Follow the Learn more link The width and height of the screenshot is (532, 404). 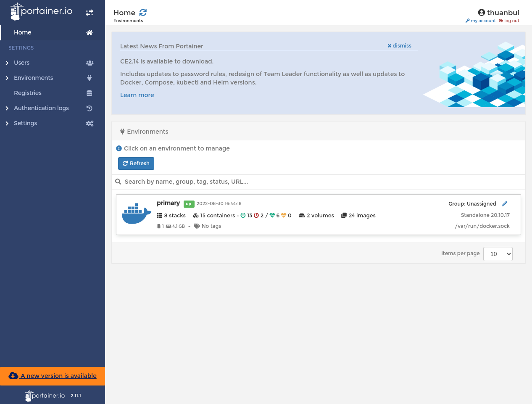tap(137, 95)
